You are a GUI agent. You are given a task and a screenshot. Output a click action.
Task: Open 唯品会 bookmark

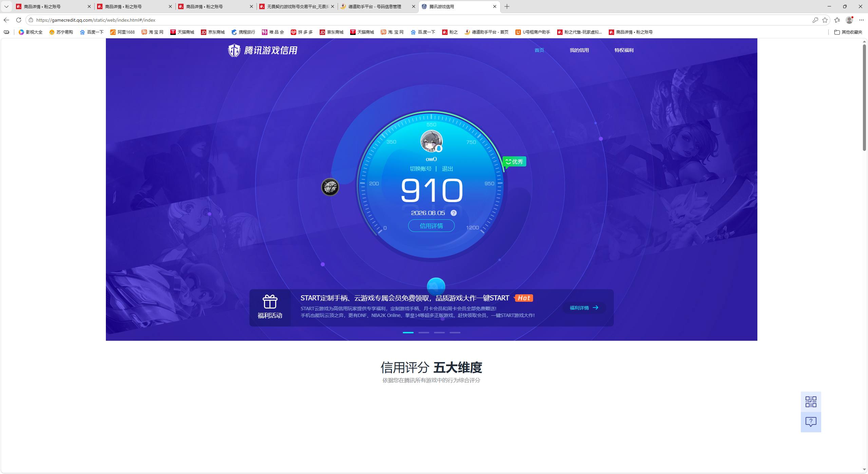point(273,32)
